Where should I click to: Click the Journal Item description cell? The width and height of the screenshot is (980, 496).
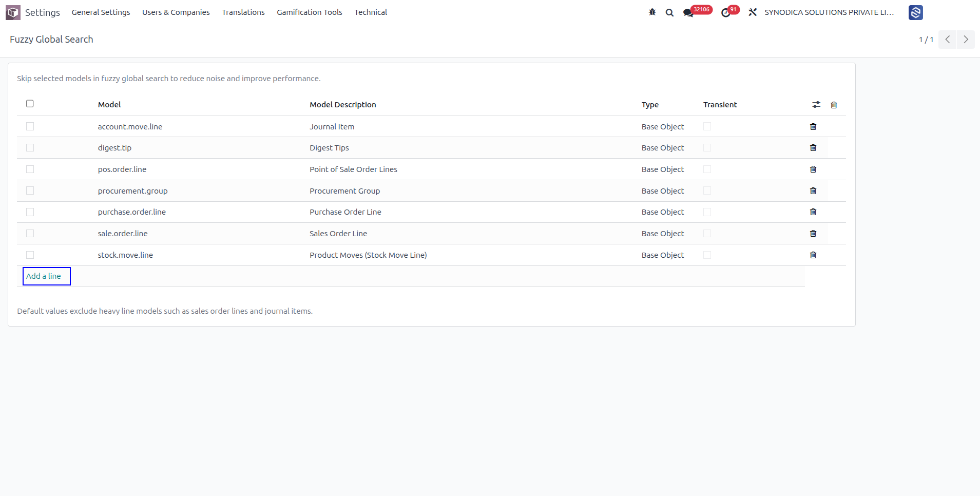pyautogui.click(x=332, y=127)
